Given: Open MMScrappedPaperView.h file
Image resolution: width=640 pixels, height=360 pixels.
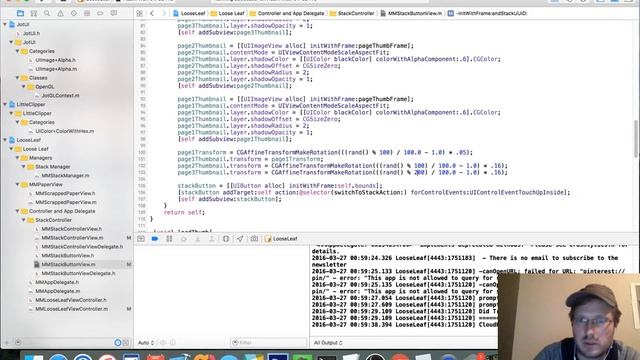Looking at the screenshot, I should [x=65, y=193].
